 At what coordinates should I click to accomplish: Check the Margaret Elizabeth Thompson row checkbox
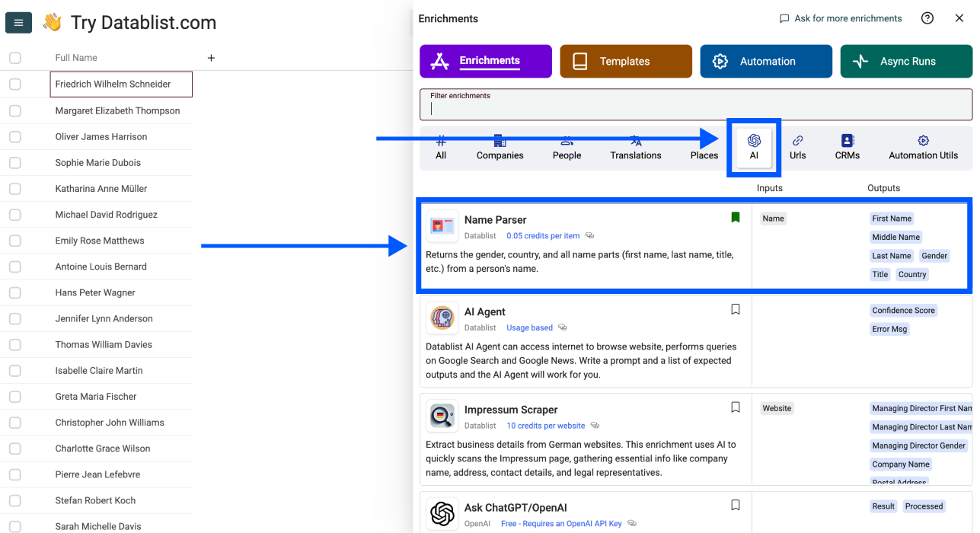pos(15,110)
